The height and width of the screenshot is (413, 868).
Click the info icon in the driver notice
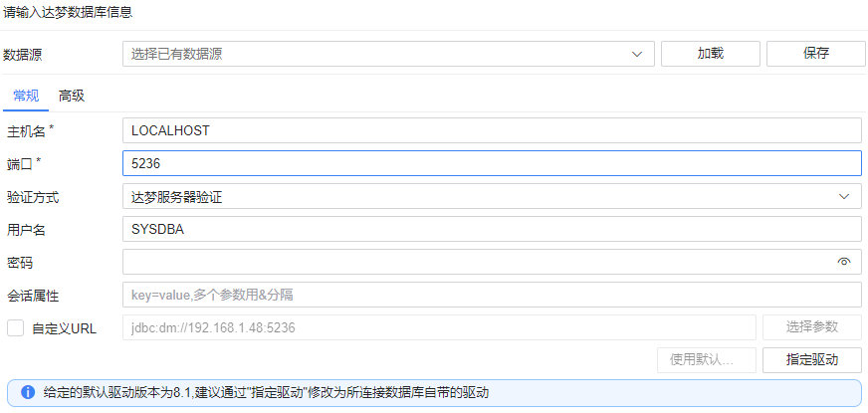tap(28, 392)
